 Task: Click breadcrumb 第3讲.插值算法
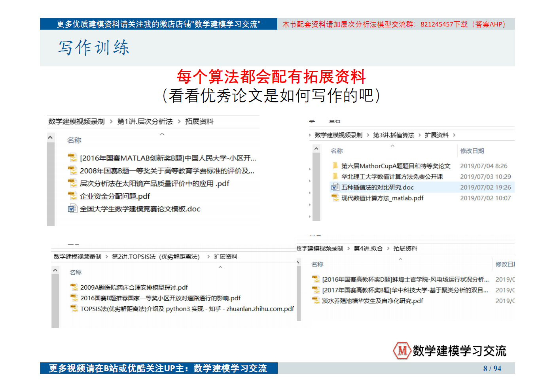click(394, 135)
